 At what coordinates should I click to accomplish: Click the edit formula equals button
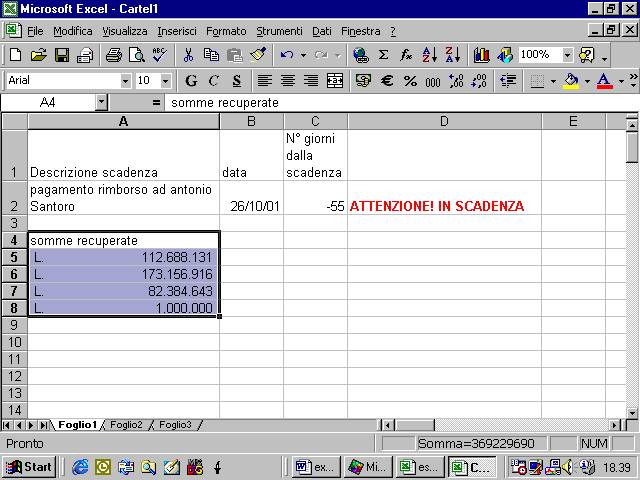156,102
